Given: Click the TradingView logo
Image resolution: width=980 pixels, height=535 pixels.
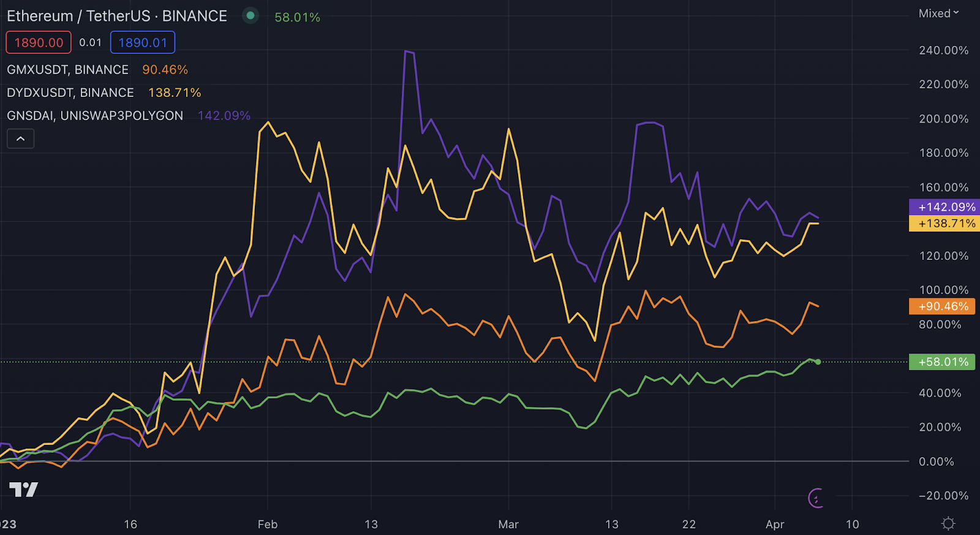Looking at the screenshot, I should tap(24, 489).
